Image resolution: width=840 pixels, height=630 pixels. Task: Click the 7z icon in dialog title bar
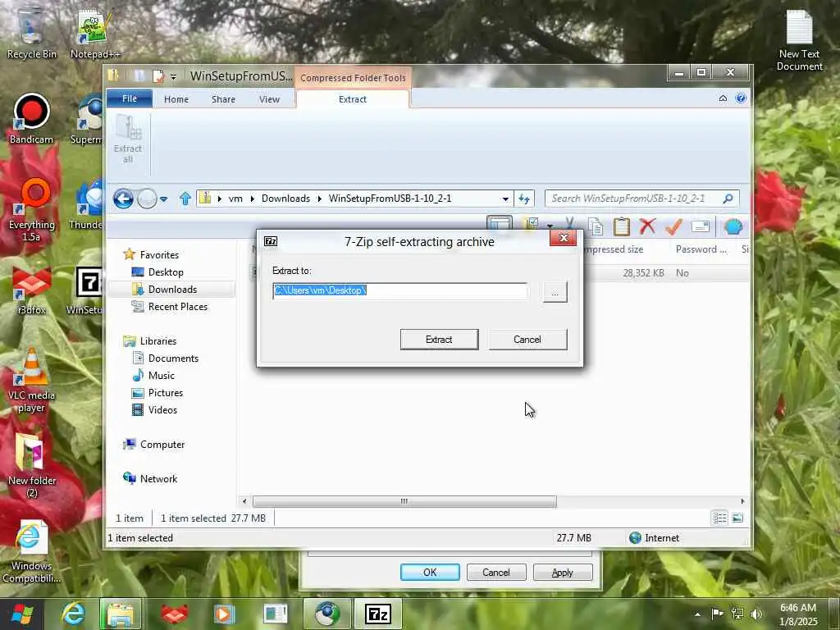coord(271,242)
